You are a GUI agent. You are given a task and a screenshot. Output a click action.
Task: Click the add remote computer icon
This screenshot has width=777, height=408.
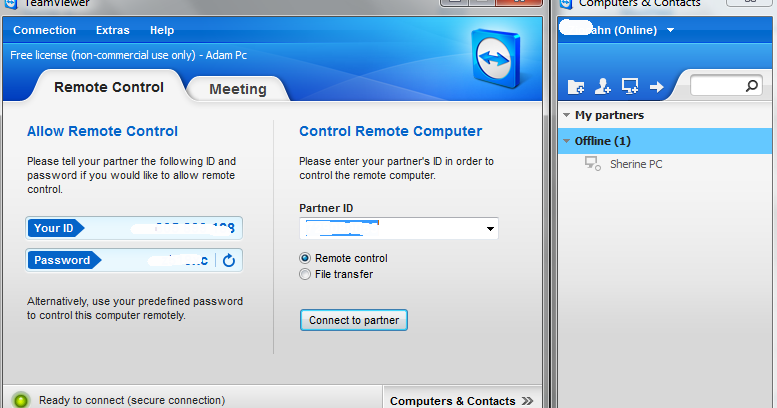tap(630, 87)
